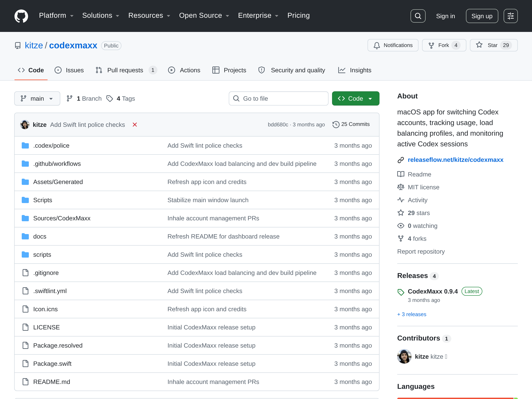
Task: Open the appearance settings icon button
Action: coord(510,16)
